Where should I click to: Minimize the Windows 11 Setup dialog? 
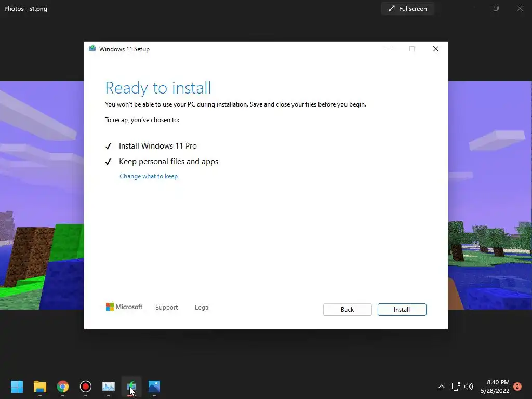389,49
